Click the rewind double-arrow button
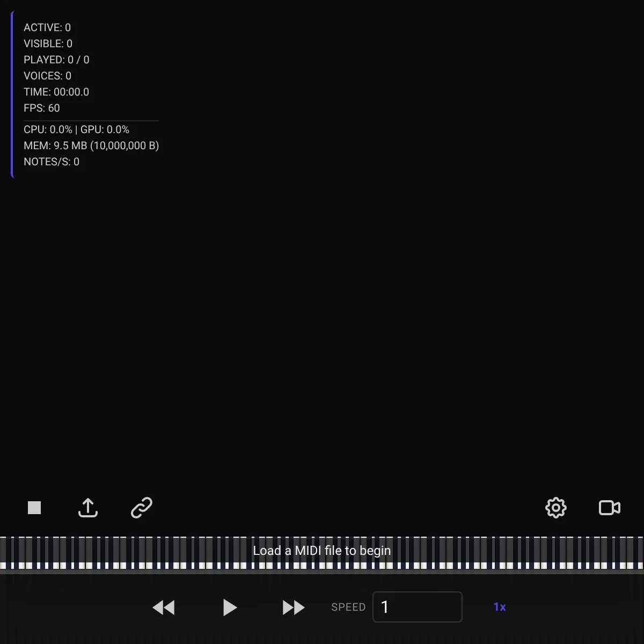The height and width of the screenshot is (644, 644). (164, 608)
